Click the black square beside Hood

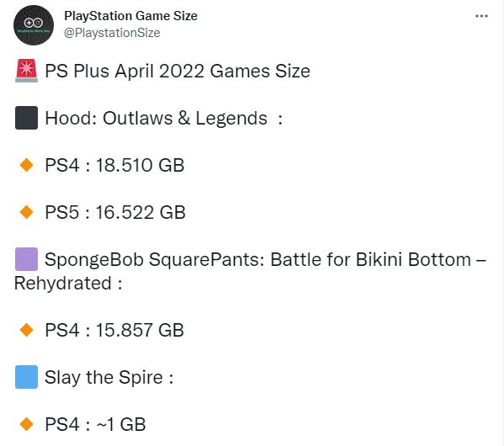pos(26,118)
